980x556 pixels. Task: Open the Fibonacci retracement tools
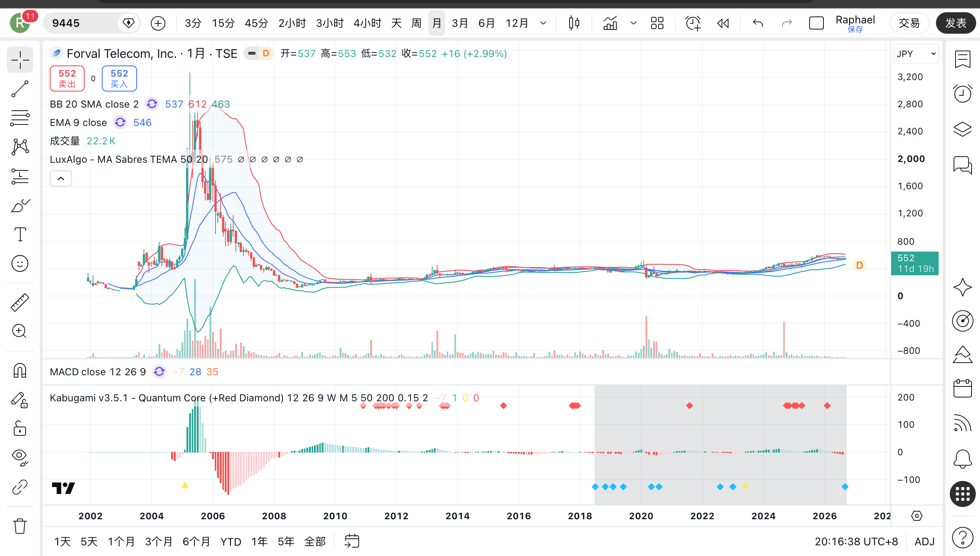click(x=20, y=118)
